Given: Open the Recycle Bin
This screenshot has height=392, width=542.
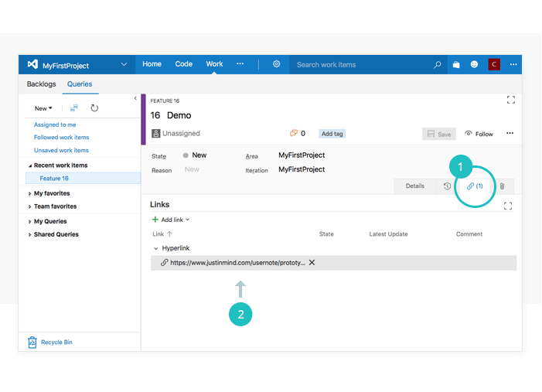Looking at the screenshot, I should click(x=56, y=343).
